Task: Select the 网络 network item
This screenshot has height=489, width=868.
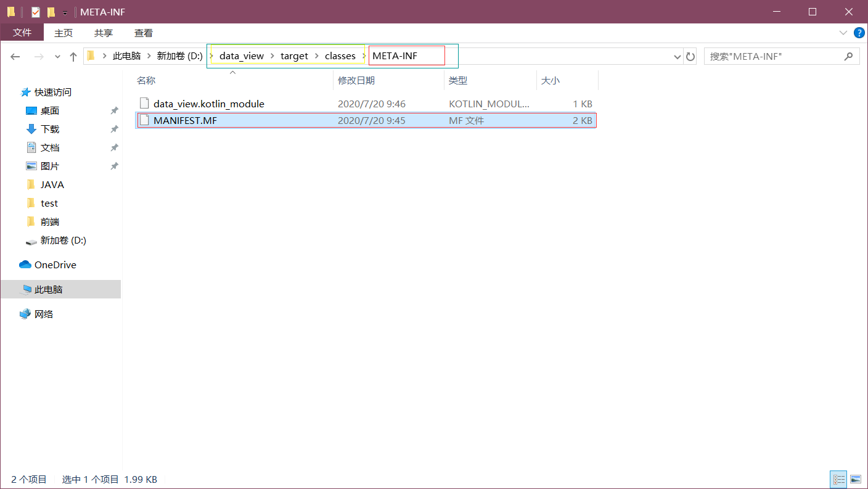Action: pyautogui.click(x=44, y=314)
